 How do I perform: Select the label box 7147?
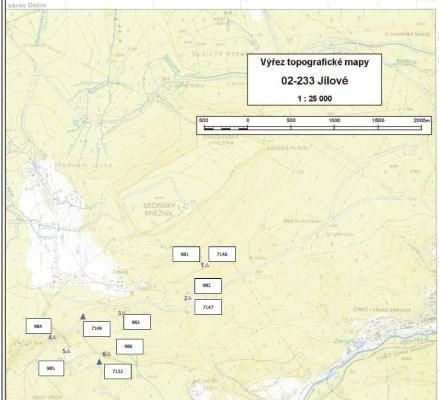coord(208,307)
